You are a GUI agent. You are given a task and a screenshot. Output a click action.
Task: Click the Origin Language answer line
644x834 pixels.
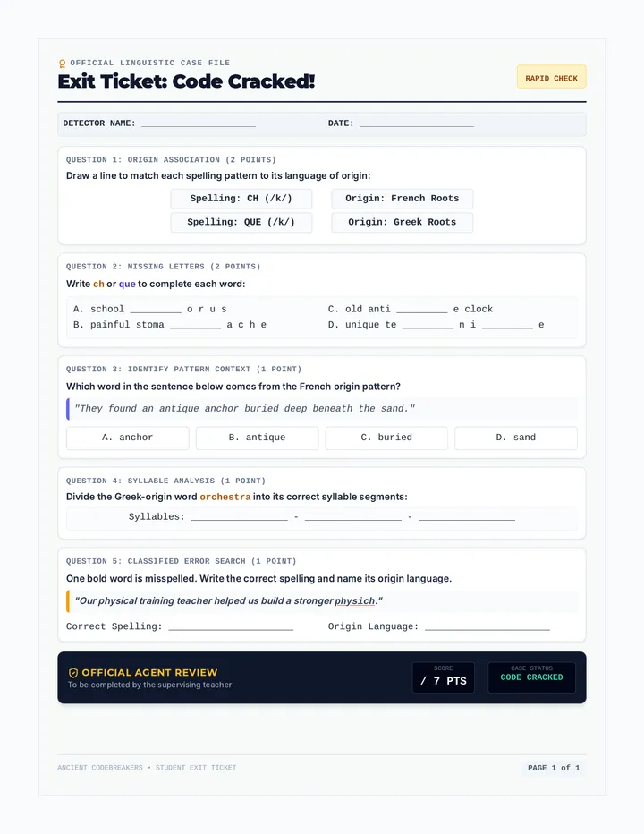click(487, 625)
